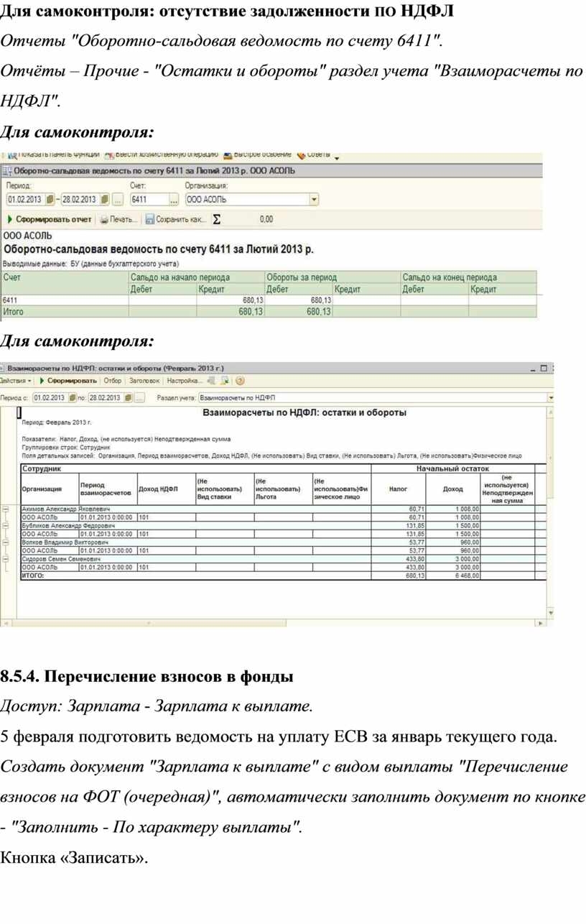Click vertical scrollbar up arrow in НДФЛ report
Image resolution: width=586 pixels, height=924 pixels.
point(551,413)
